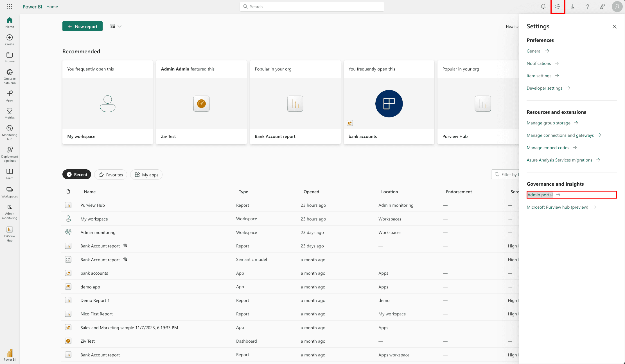
Task: Open Browse in left navigation
Action: click(x=10, y=57)
